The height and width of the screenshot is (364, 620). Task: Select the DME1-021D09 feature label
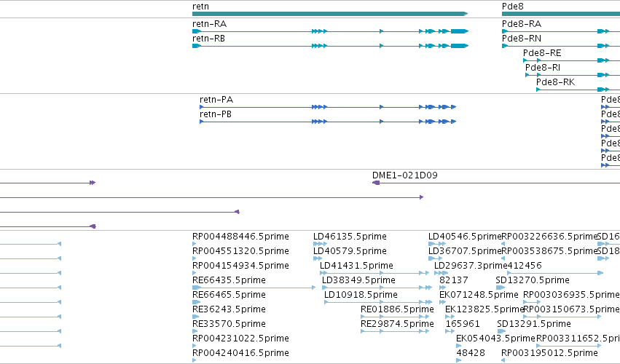point(405,175)
